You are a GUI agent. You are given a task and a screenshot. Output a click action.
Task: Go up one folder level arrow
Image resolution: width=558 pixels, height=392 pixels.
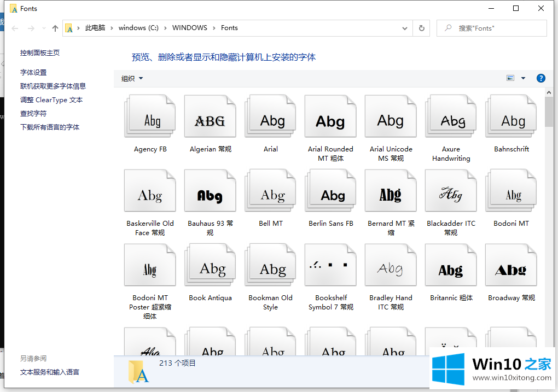click(55, 28)
